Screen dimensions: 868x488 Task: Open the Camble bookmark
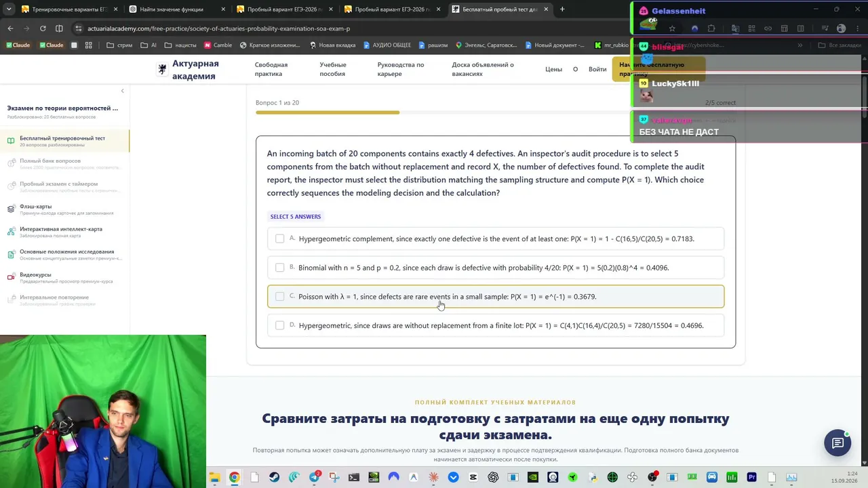pyautogui.click(x=218, y=45)
